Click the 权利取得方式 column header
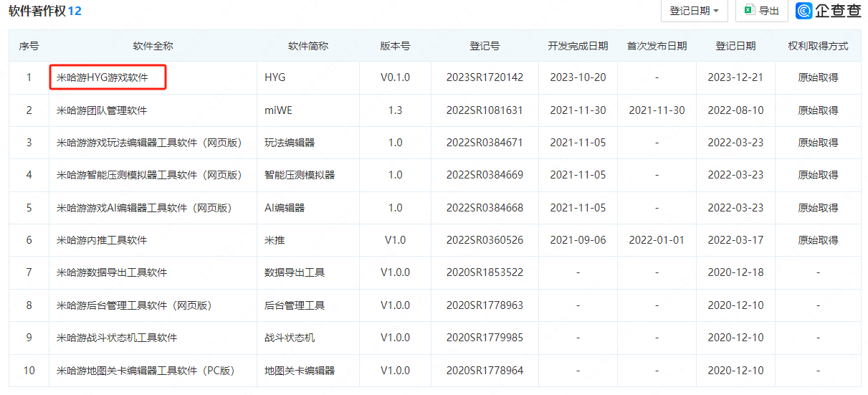The height and width of the screenshot is (395, 868). (x=818, y=46)
